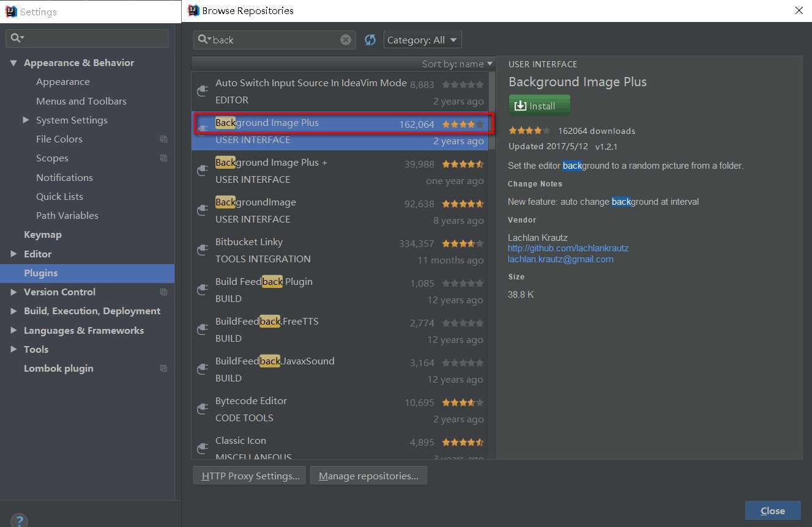Select Background Image Plus + row
The image size is (812, 527).
coord(340,171)
